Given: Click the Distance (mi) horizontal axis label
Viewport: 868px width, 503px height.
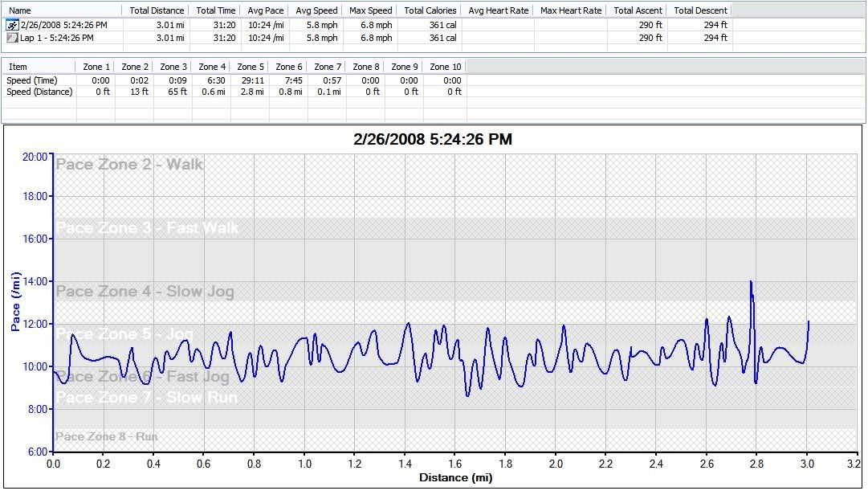Looking at the screenshot, I should (454, 477).
